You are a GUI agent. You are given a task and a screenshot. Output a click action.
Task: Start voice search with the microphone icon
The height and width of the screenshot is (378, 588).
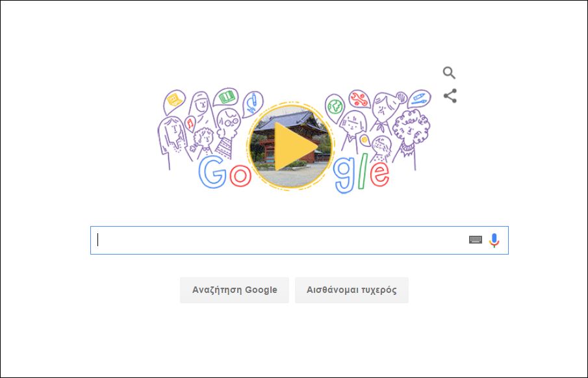click(494, 240)
